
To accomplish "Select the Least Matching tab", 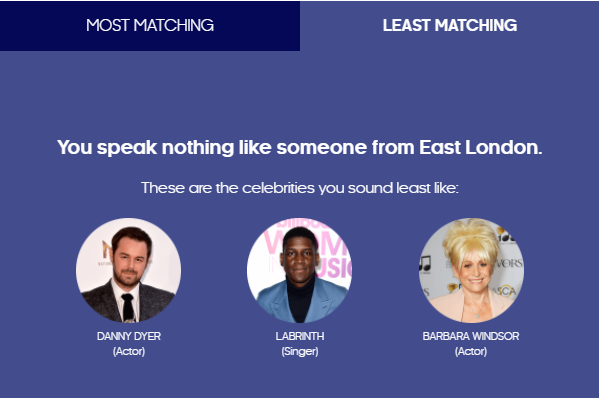I will pos(450,26).
